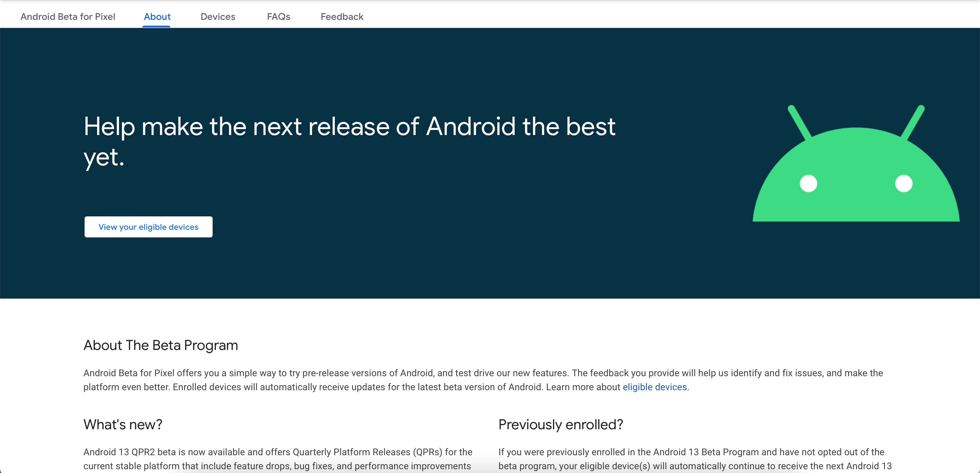The width and height of the screenshot is (980, 473).
Task: Click the Android Beta for Pixel title
Action: tap(68, 17)
